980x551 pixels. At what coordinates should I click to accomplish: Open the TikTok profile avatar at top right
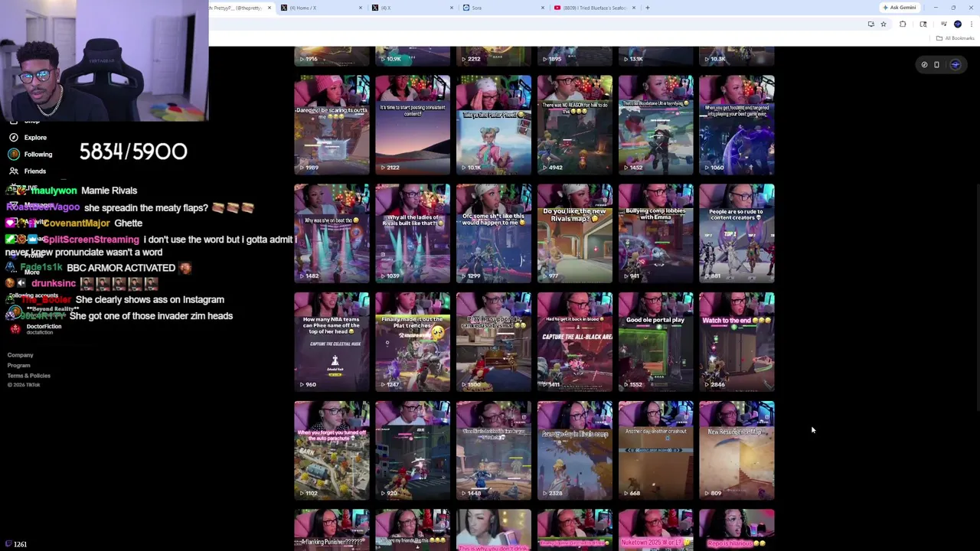[x=955, y=65]
